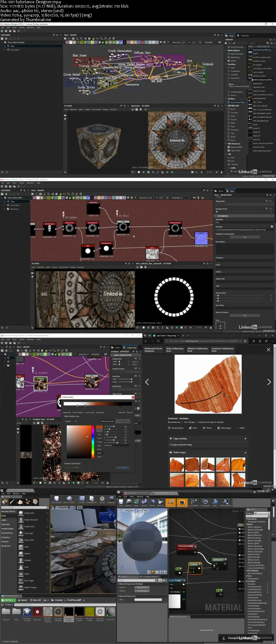The width and height of the screenshot is (276, 644).
Task: Open Perspective dropdown in Unreal level viewport
Action: [x=62, y=507]
